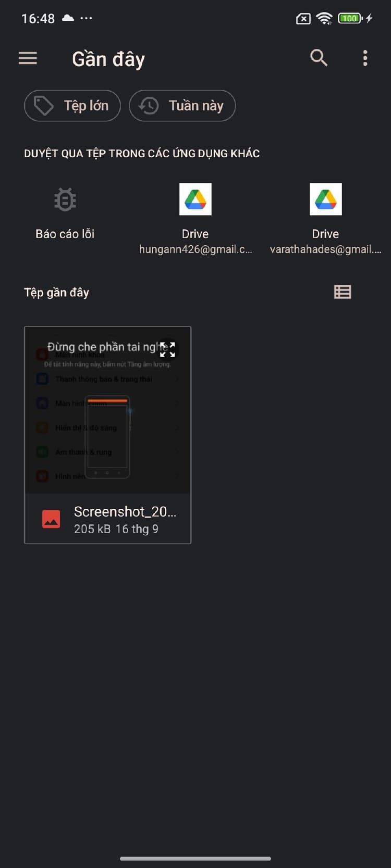
Task: Tap the bottom home gesture bar
Action: [x=195, y=858]
